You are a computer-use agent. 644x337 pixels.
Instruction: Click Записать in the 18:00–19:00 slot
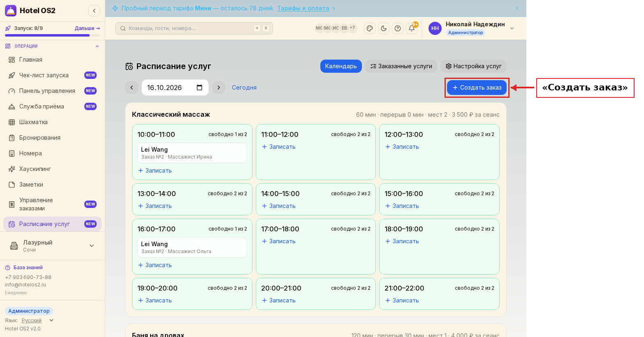[x=402, y=241]
